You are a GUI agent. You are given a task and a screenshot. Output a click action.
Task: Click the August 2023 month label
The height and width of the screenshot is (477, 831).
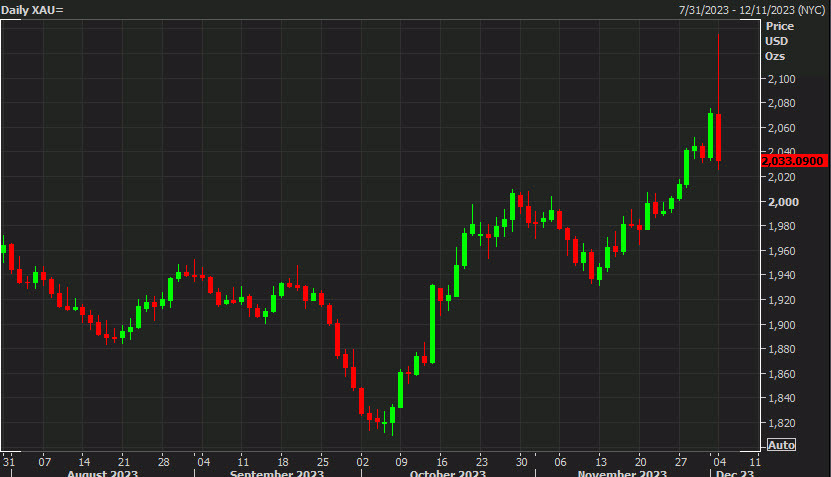coord(102,473)
